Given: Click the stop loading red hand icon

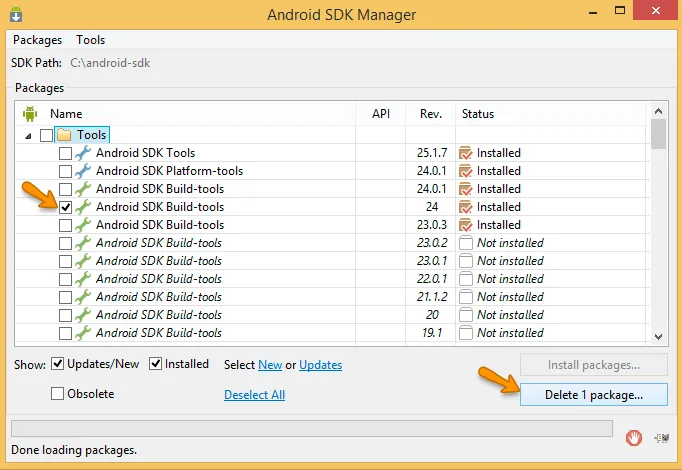Looking at the screenshot, I should pyautogui.click(x=634, y=438).
